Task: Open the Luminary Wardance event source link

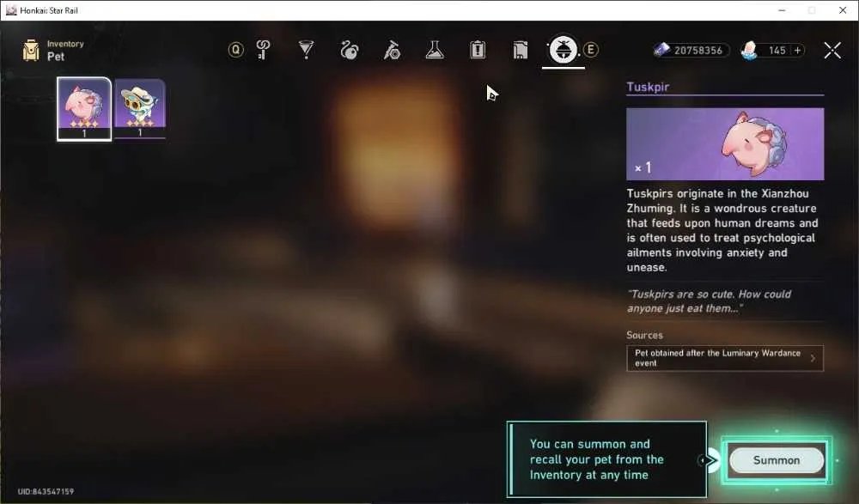Action: point(725,358)
